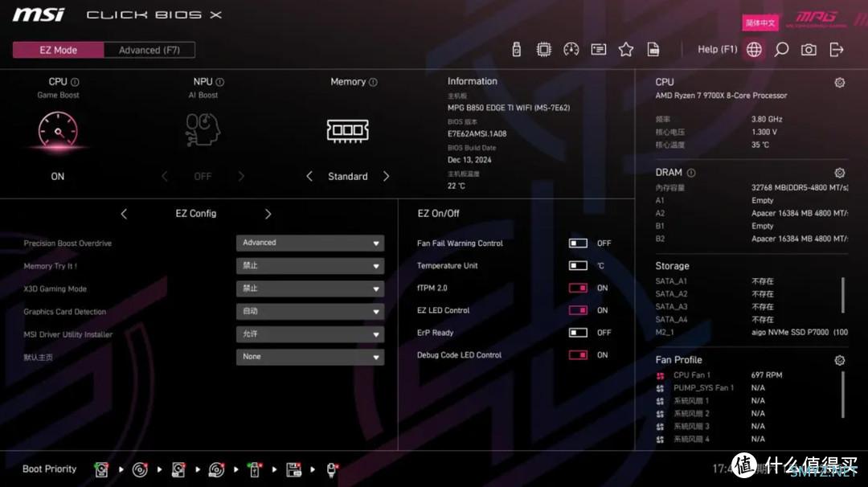868x487 pixels.
Task: Toggle EZ LED Control switch
Action: [578, 310]
